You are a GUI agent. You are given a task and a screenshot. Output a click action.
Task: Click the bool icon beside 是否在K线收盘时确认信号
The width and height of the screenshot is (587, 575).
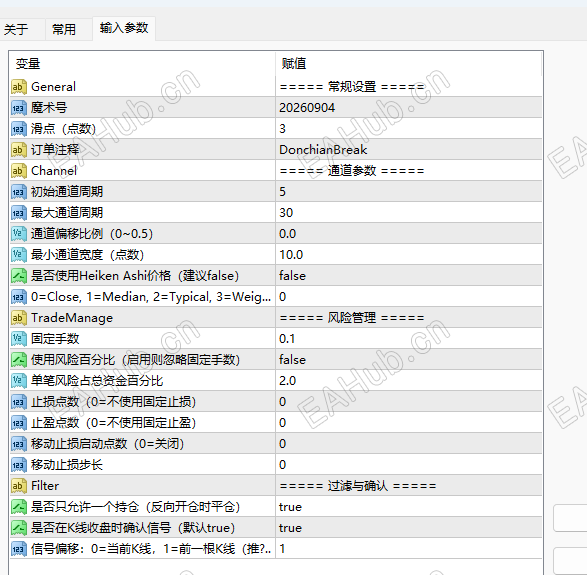(x=19, y=528)
